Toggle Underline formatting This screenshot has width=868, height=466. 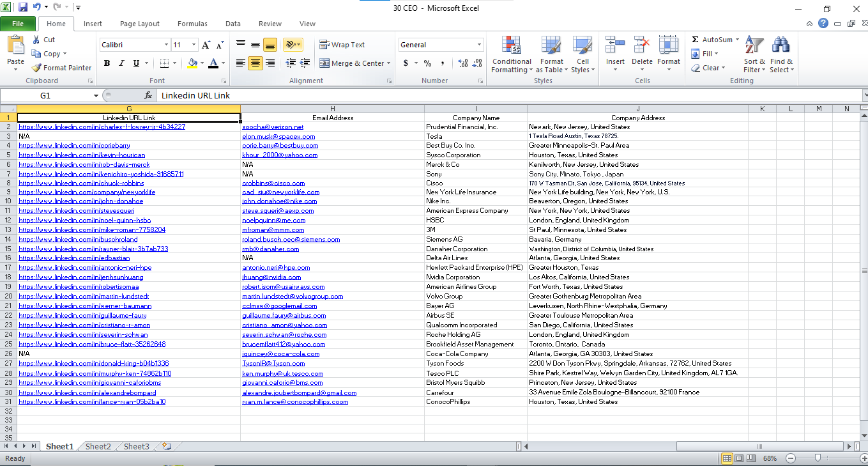[136, 63]
